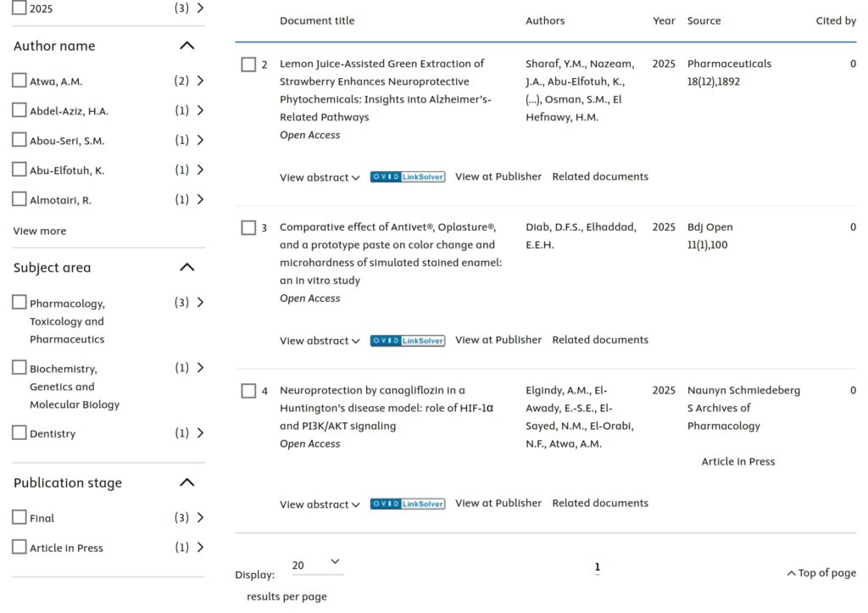The height and width of the screenshot is (613, 868).
Task: Click the arrow beside the Dentistry subject filter
Action: (x=200, y=433)
